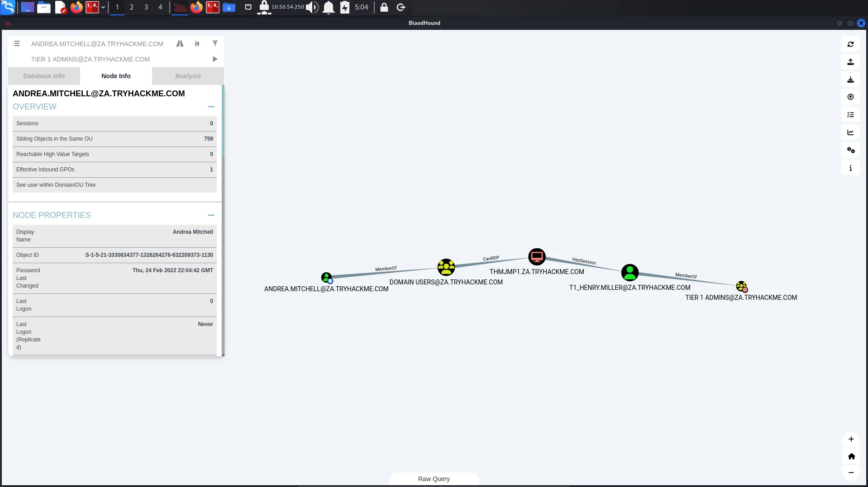The width and height of the screenshot is (868, 487).
Task: Click the Andrea Mitchell display name value
Action: point(193,232)
